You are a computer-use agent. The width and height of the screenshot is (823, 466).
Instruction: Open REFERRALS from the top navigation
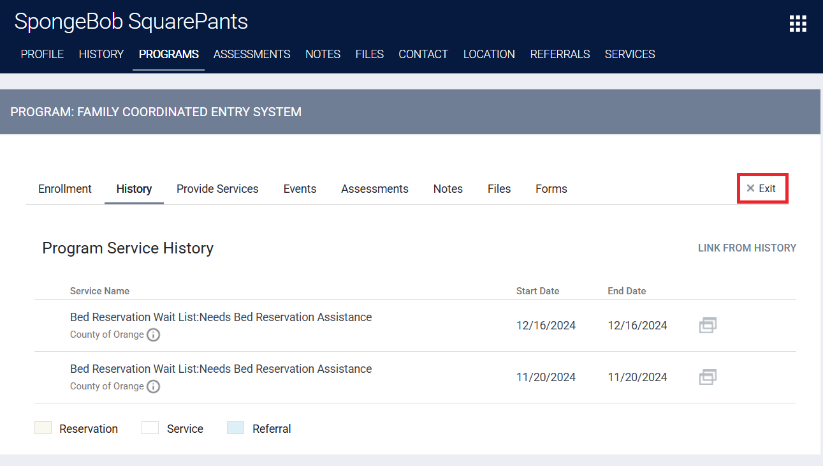coord(559,54)
